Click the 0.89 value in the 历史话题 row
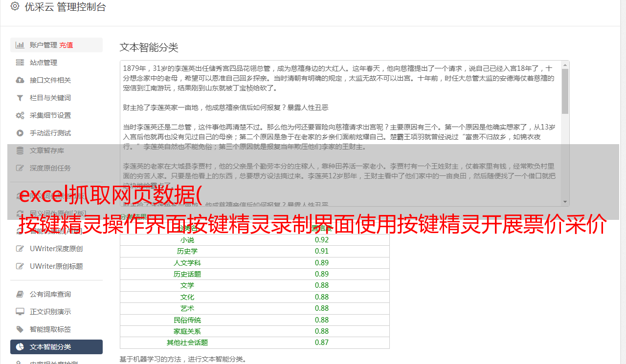Screen dimensions: 626x364 (322, 274)
